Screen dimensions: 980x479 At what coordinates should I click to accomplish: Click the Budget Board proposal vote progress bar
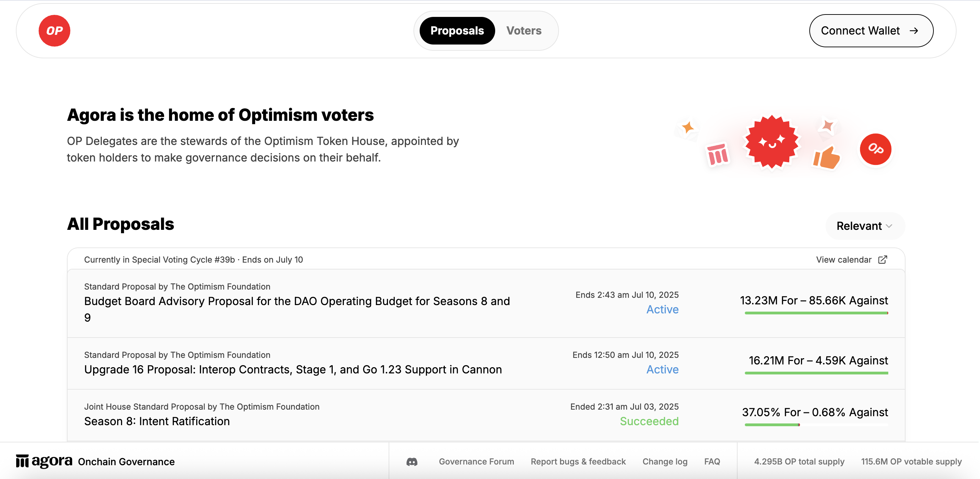point(817,313)
